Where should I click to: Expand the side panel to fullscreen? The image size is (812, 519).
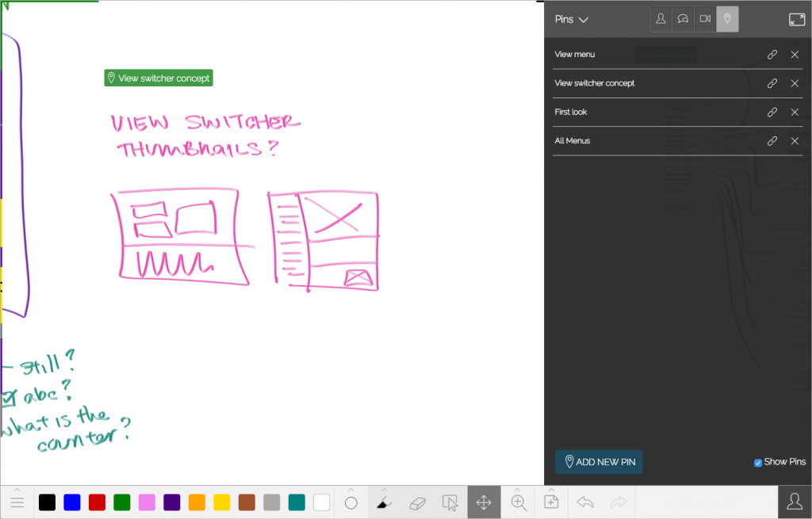pyautogui.click(x=797, y=20)
